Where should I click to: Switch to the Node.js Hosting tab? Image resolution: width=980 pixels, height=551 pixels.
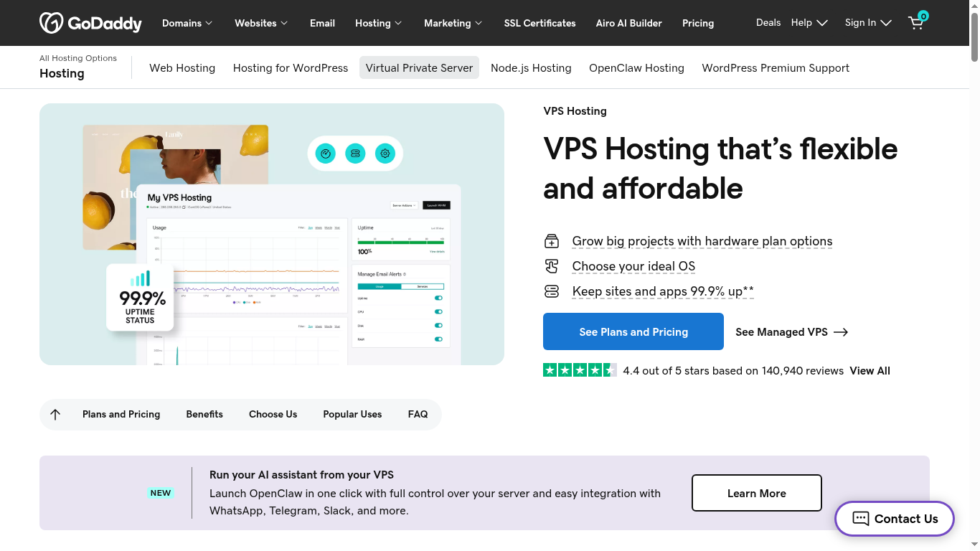[x=531, y=68]
